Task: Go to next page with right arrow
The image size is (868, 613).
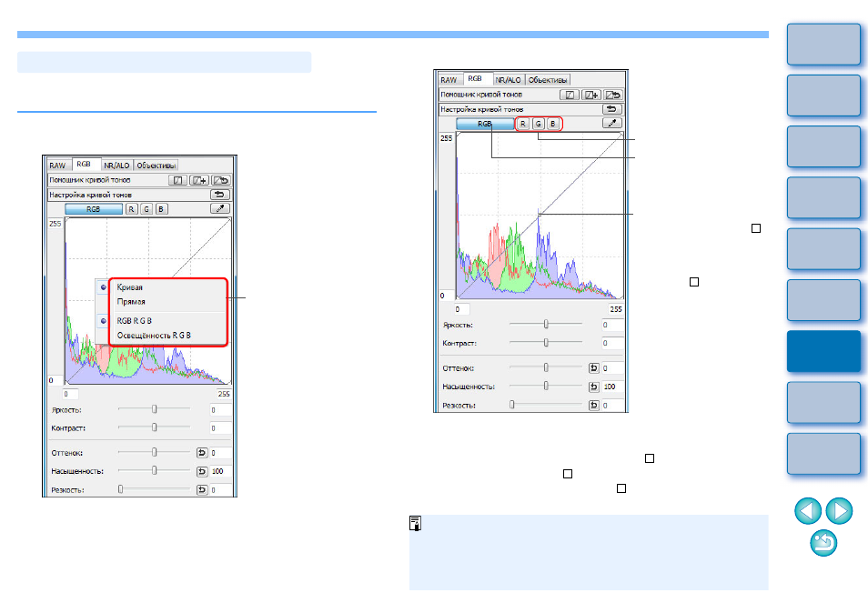Action: tap(839, 510)
